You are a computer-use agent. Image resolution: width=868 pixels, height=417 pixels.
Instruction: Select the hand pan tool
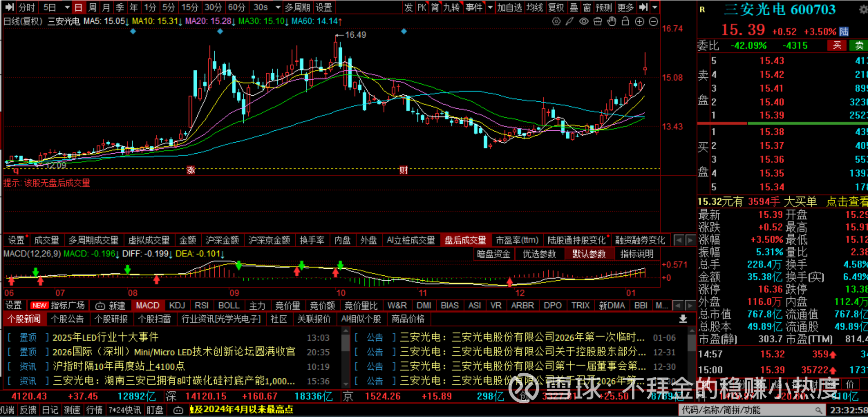point(611,21)
